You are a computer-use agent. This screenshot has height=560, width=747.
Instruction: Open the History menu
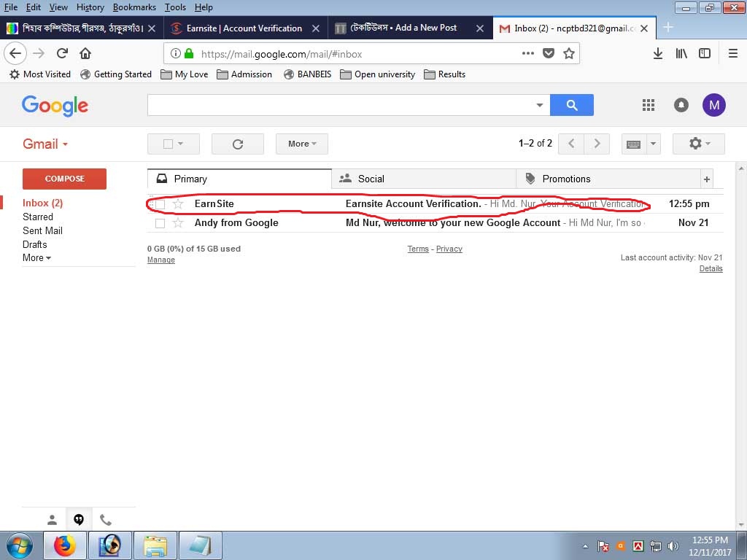pos(90,7)
